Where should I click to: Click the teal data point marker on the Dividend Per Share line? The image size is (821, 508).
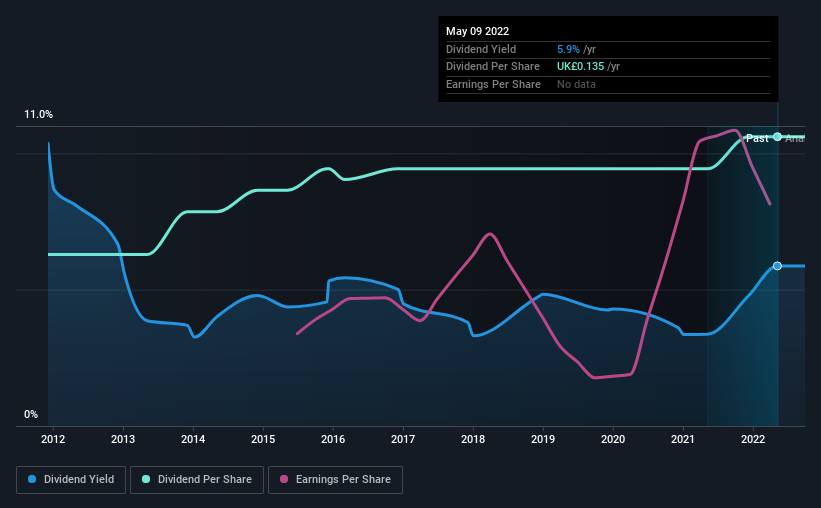tap(777, 136)
